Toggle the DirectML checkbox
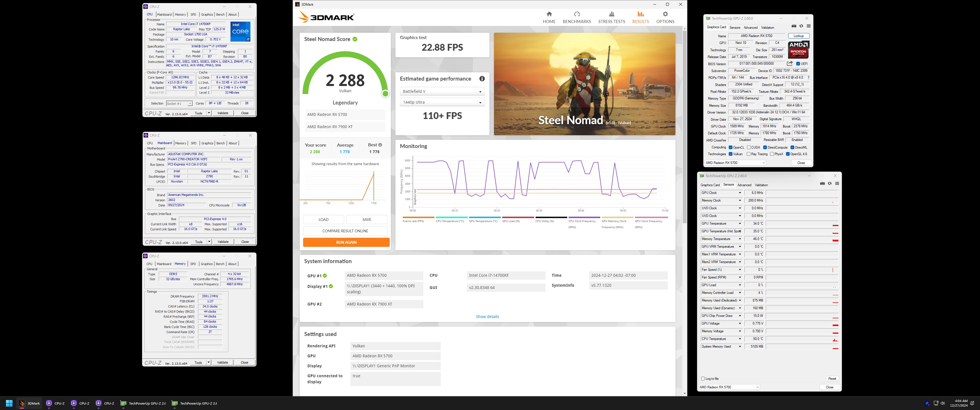 tap(793, 147)
